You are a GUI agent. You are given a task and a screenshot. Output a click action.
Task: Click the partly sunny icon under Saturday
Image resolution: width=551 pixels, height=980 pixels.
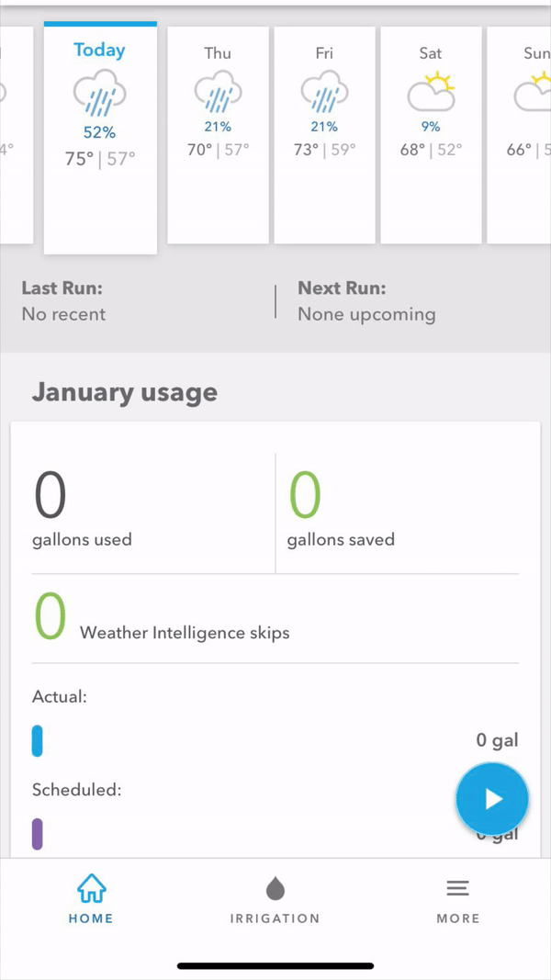tap(431, 90)
